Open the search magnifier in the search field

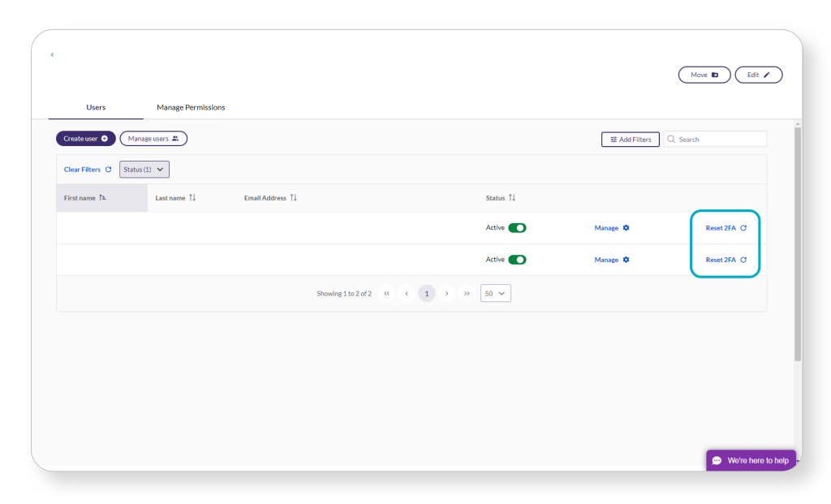(670, 139)
